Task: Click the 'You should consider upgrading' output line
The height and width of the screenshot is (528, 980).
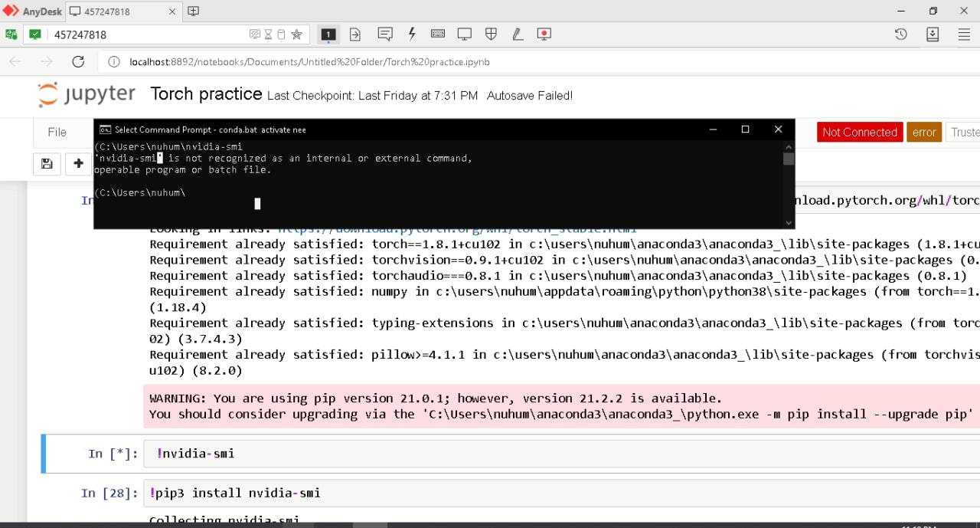Action: pos(561,415)
